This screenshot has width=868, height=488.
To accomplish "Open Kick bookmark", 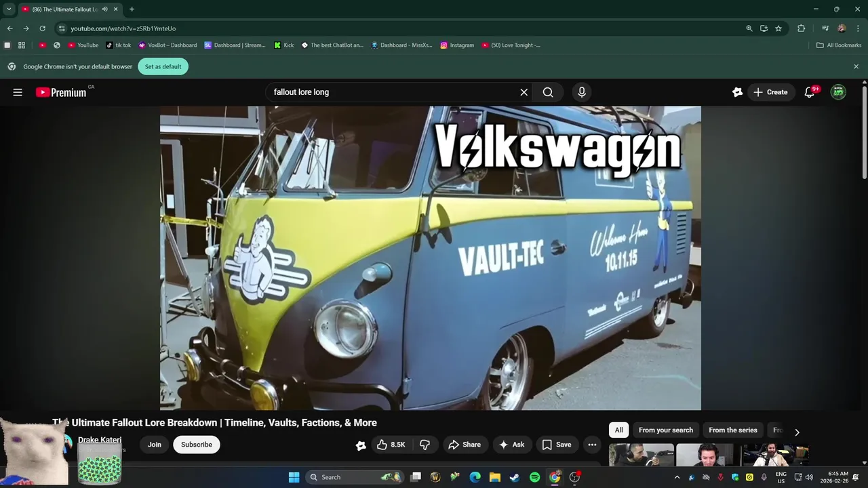I will coord(283,45).
